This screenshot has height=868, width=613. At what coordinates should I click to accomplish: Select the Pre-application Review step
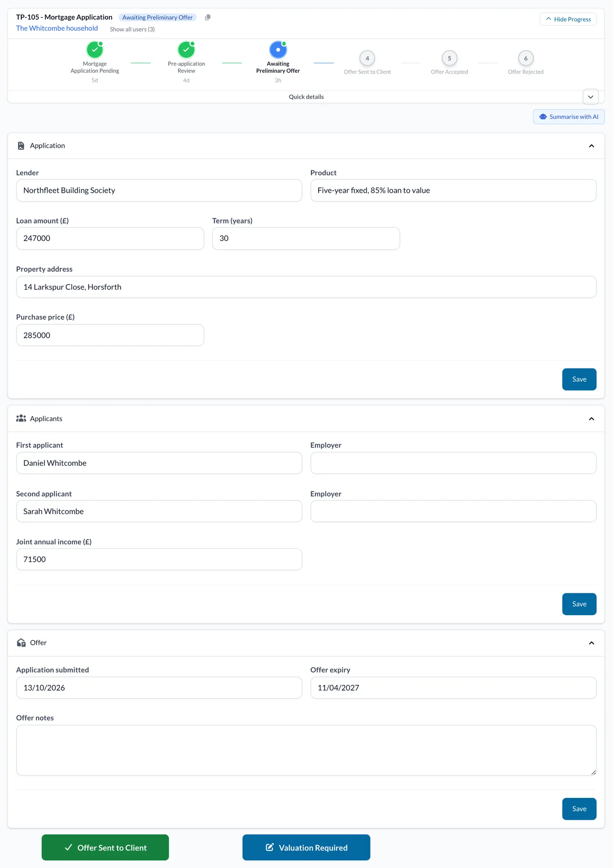pos(186,50)
